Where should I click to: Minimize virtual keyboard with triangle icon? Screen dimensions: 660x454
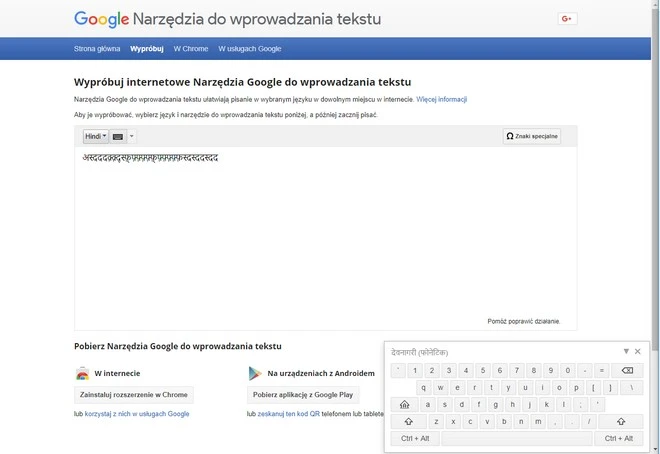click(626, 352)
